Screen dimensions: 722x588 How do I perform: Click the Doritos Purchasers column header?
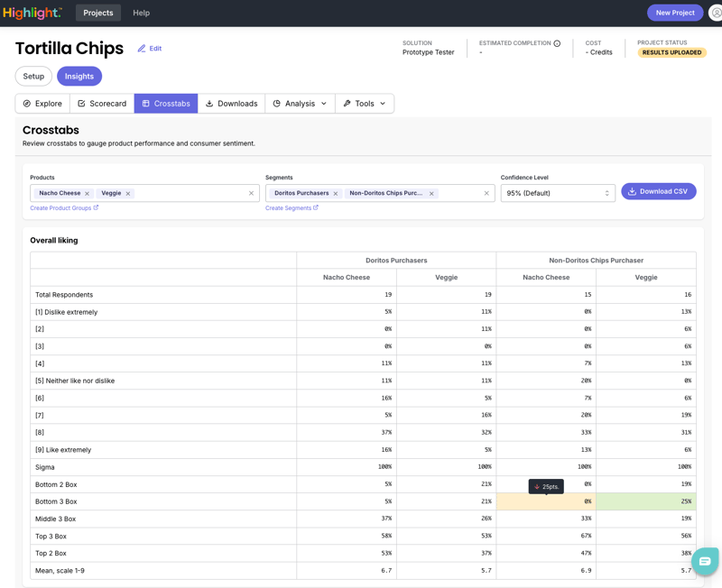396,261
